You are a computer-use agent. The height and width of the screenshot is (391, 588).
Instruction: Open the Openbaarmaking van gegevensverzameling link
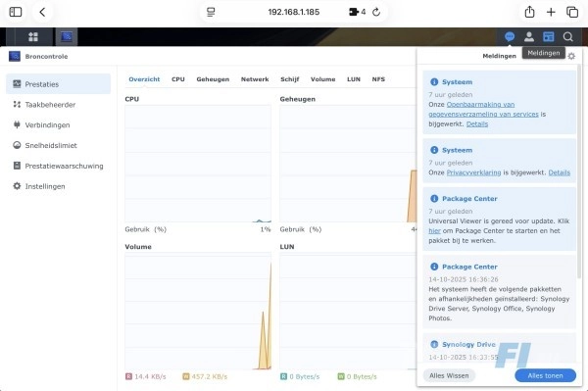[484, 109]
